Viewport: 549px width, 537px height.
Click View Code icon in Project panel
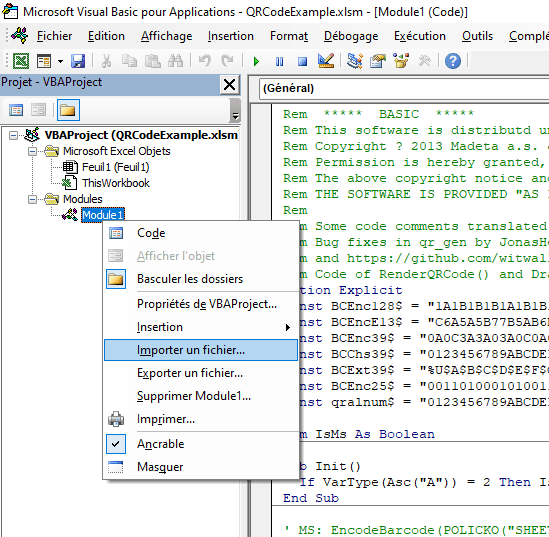(16, 110)
